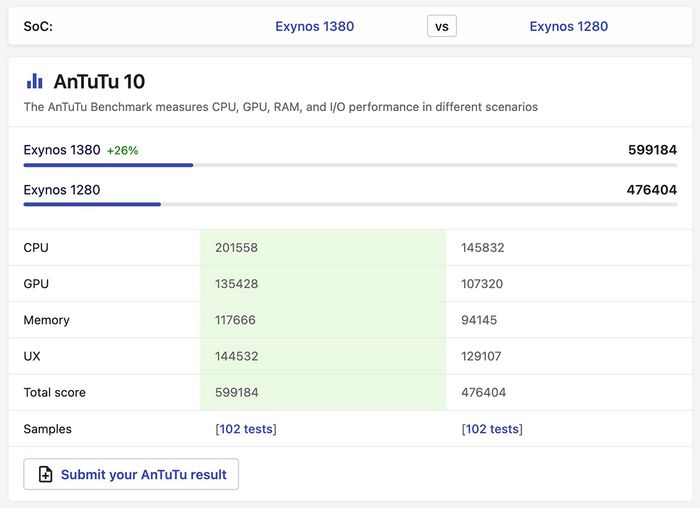Image resolution: width=700 pixels, height=508 pixels.
Task: Click the Exynos 1280 score progress bar
Action: (350, 204)
